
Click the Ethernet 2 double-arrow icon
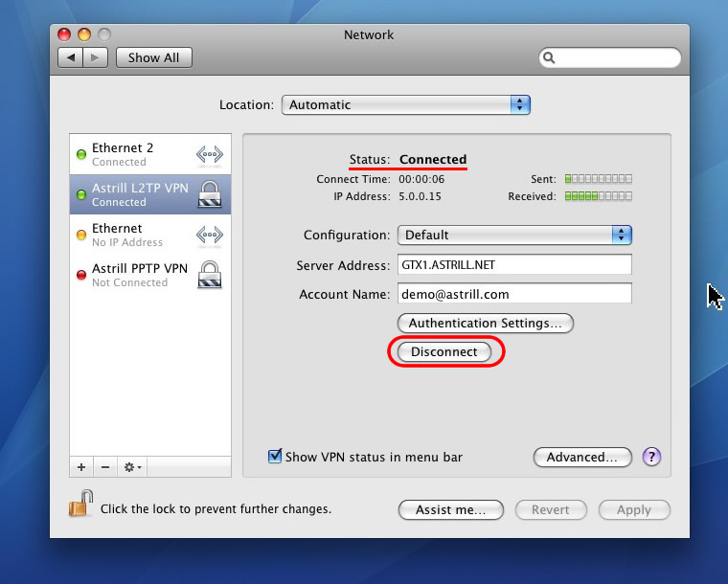click(210, 154)
